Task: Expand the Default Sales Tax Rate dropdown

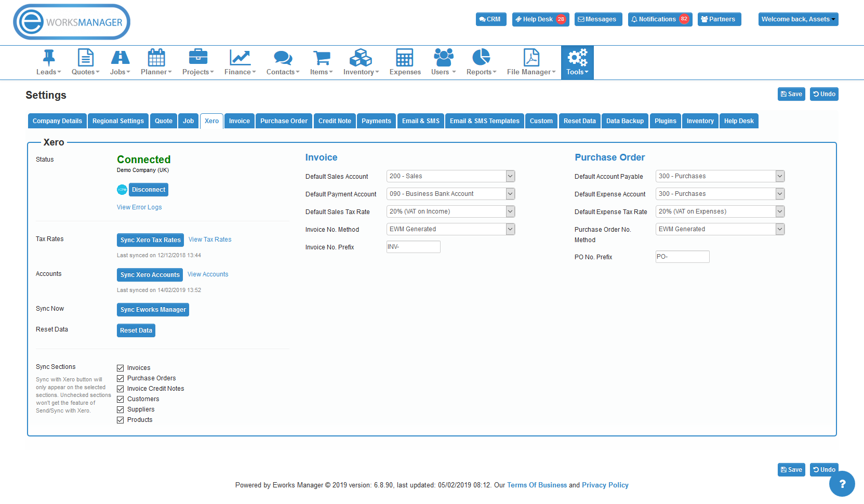Action: click(x=450, y=211)
